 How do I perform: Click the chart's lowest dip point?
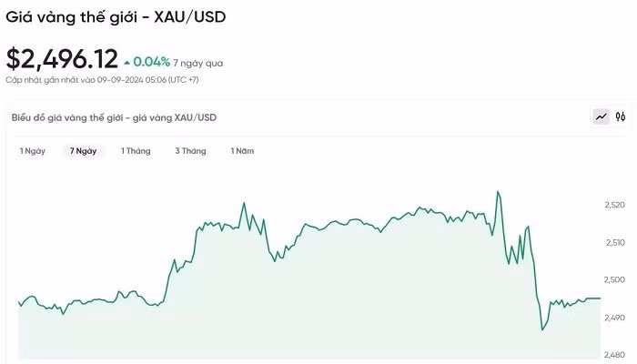point(542,329)
